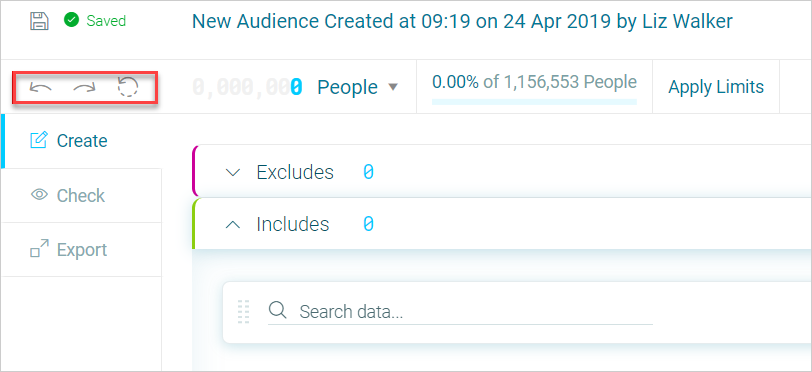Viewport: 812px width, 372px height.
Task: Click the eye icon beside Check
Action: [39, 195]
